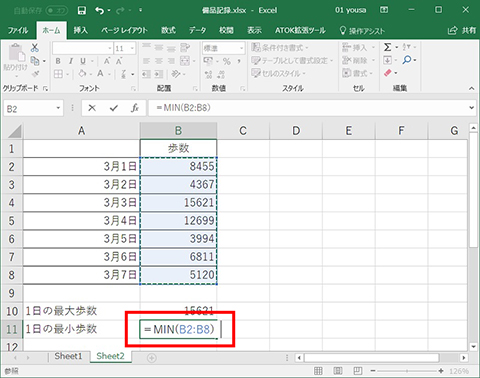Click the zoom slider in status bar
Screen dimensions: 480x378
[407, 371]
